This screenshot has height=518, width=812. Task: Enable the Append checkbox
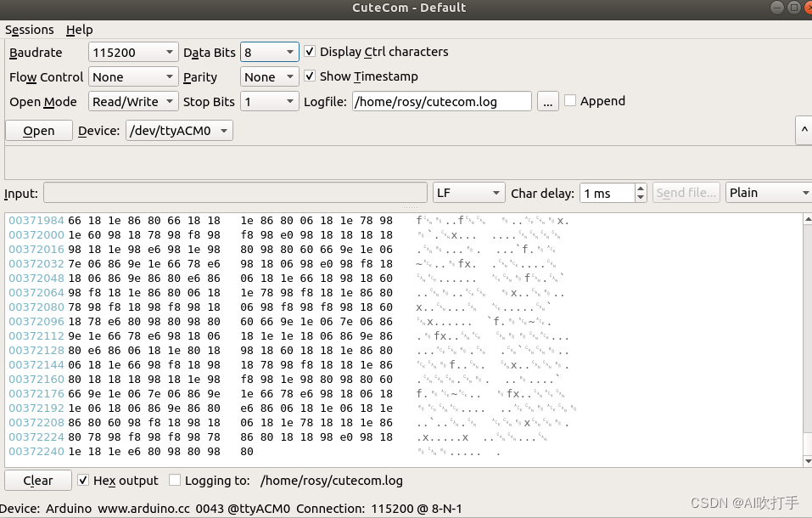click(x=570, y=100)
